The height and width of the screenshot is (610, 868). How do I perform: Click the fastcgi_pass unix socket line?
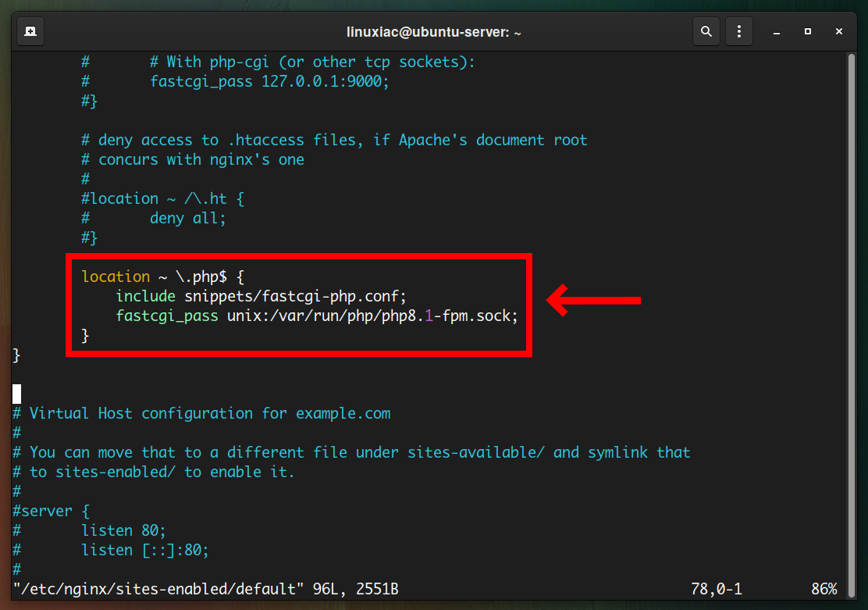tap(317, 316)
